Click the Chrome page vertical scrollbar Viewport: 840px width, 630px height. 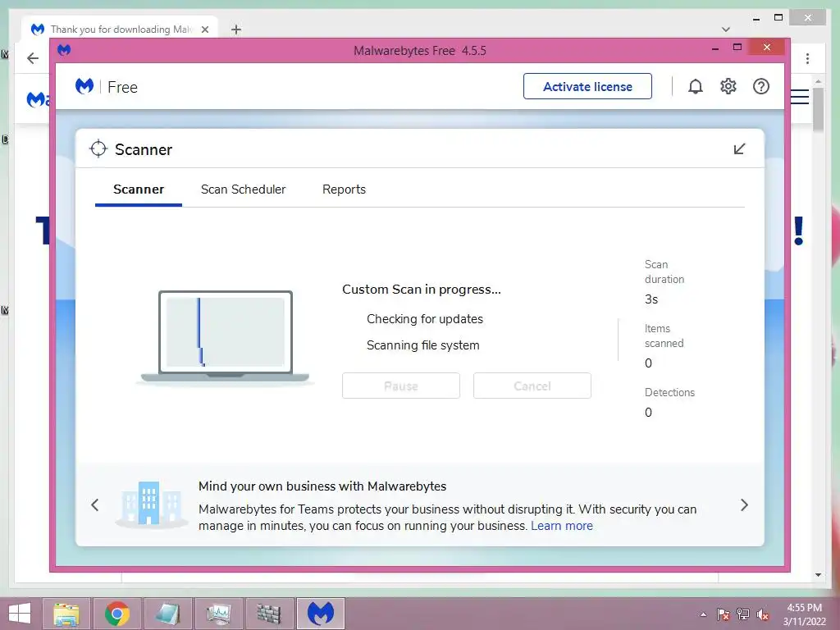(x=818, y=110)
